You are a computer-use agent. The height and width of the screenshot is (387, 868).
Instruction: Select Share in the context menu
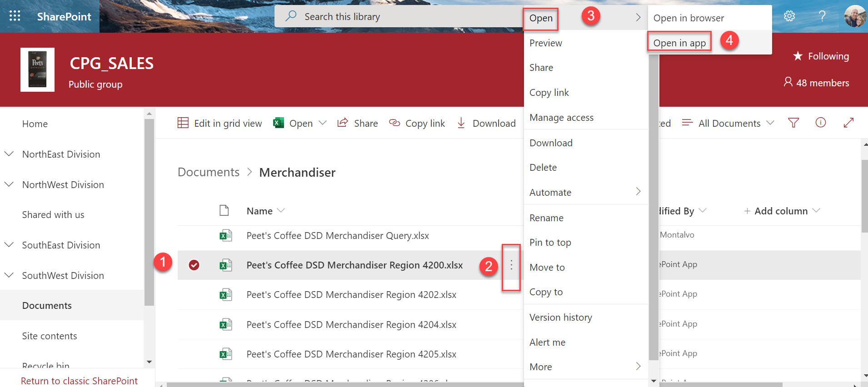coord(586,67)
